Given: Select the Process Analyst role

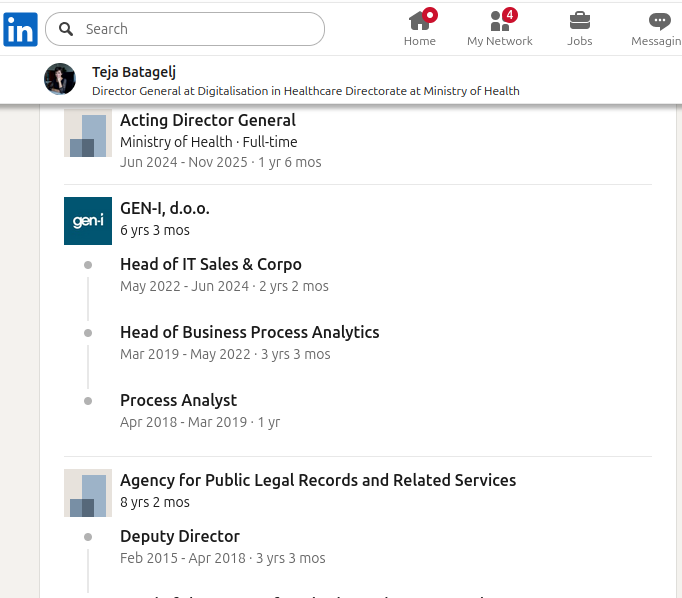Looking at the screenshot, I should point(179,400).
